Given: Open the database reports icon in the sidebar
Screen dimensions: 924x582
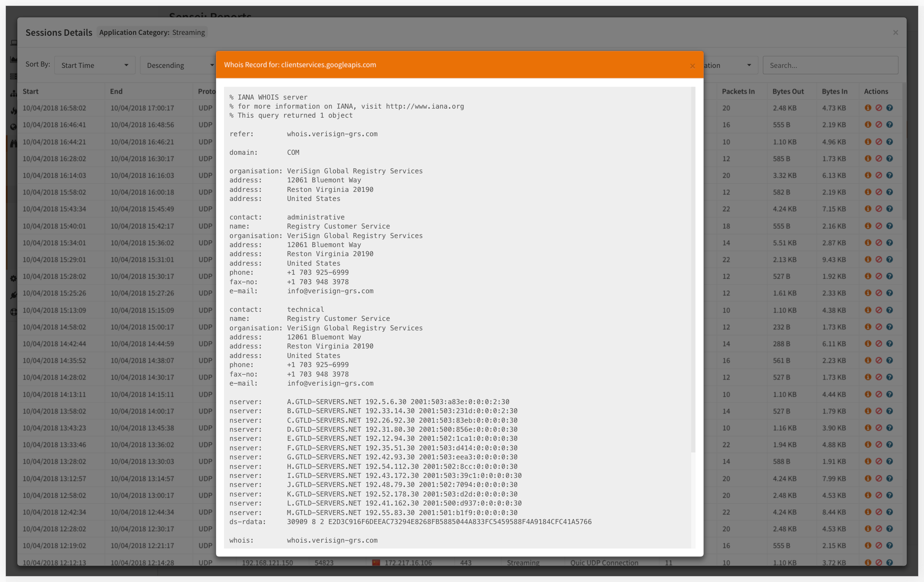Looking at the screenshot, I should (14, 76).
